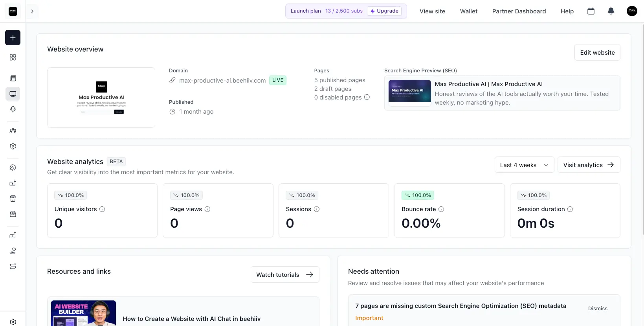Screen dimensions: 644x326
Task: Click the plus create button in sidebar
Action: 13,38
